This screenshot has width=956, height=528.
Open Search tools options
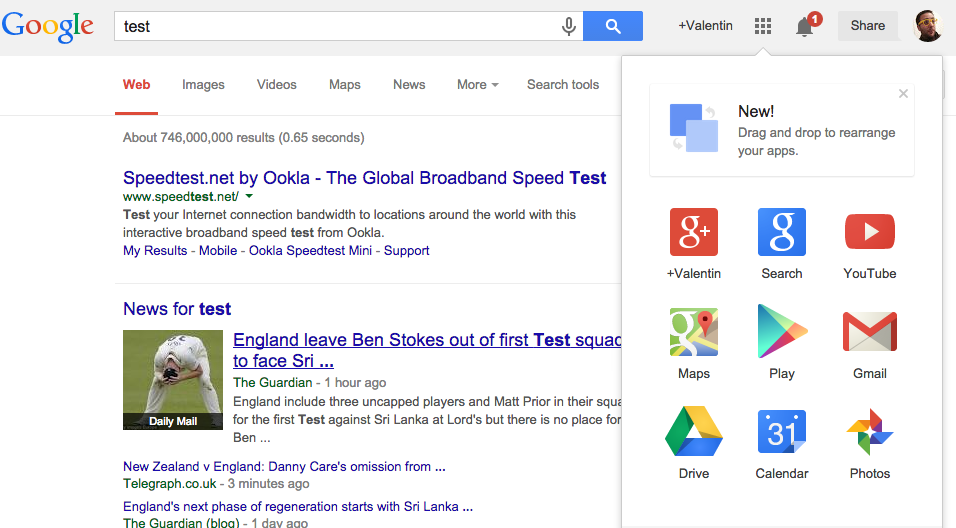(x=563, y=85)
